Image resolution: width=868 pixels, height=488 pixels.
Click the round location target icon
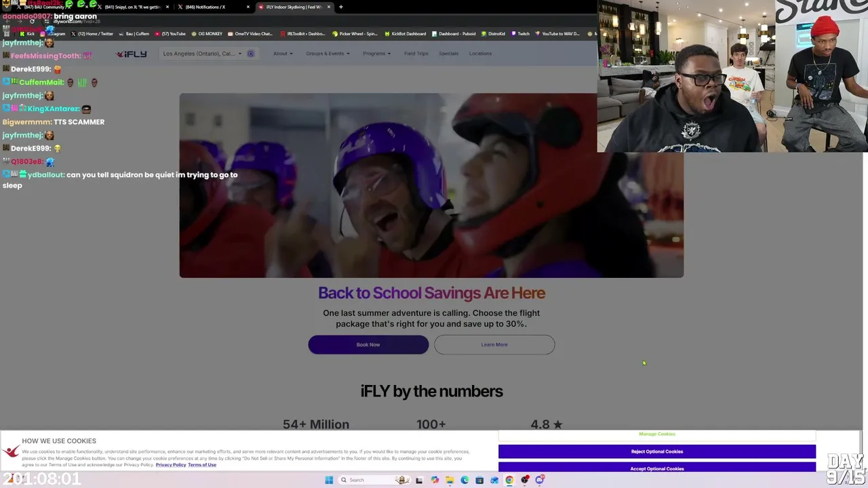coord(250,54)
